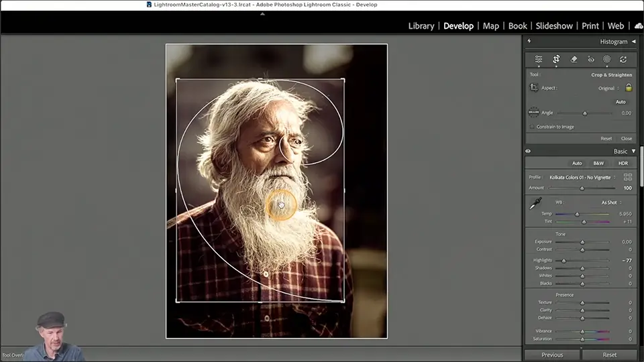The height and width of the screenshot is (362, 644).
Task: Select the Red Eye correction tool
Action: pos(590,59)
